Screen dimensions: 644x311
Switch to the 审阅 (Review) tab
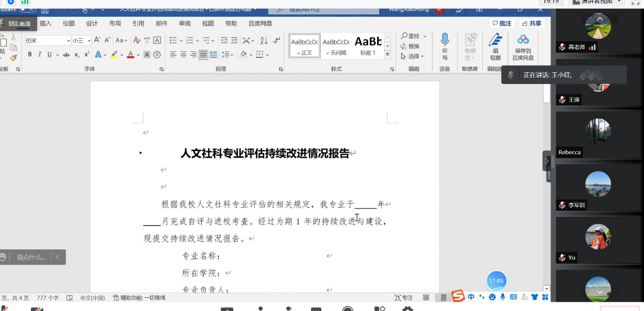pyautogui.click(x=185, y=23)
